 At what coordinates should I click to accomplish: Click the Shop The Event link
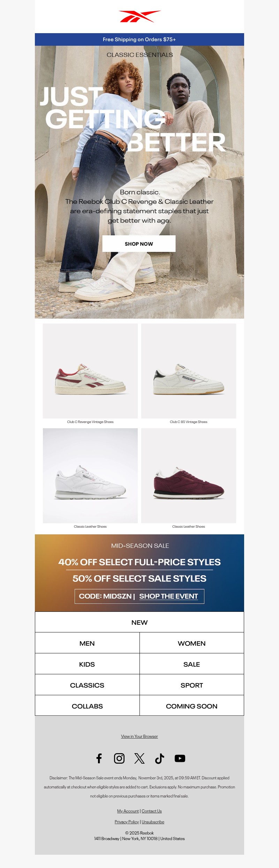169,596
